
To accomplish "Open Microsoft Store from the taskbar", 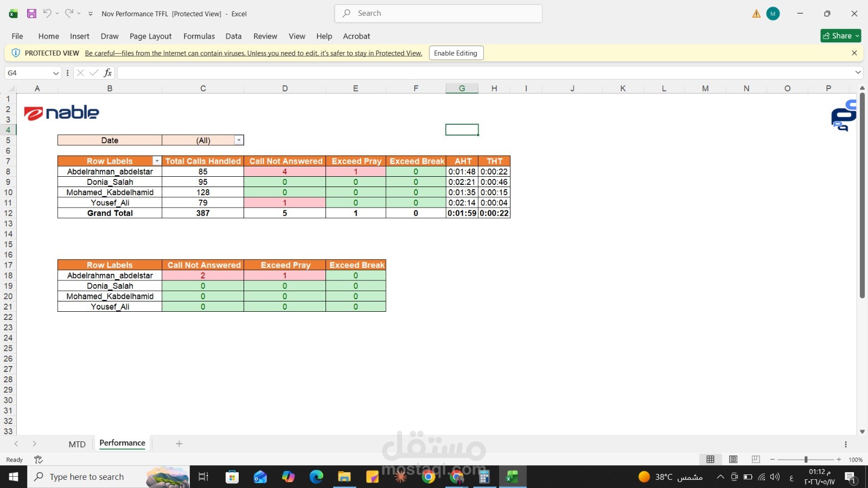I will coord(232,477).
